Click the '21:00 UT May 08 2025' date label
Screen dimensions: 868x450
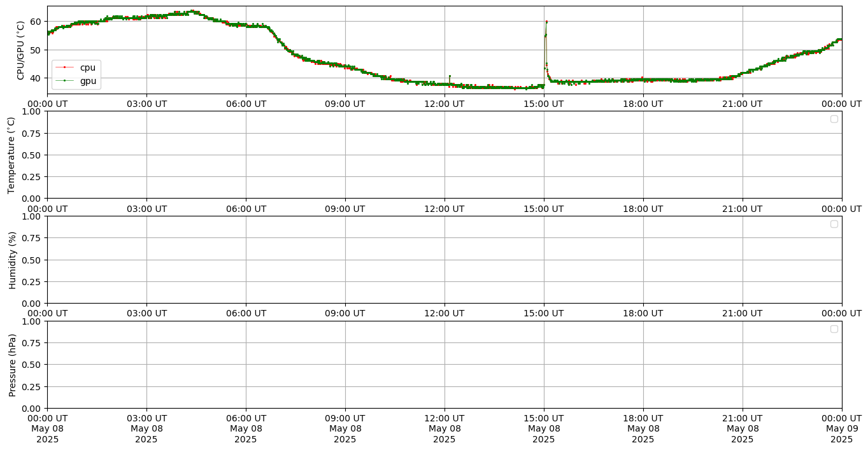pyautogui.click(x=743, y=429)
